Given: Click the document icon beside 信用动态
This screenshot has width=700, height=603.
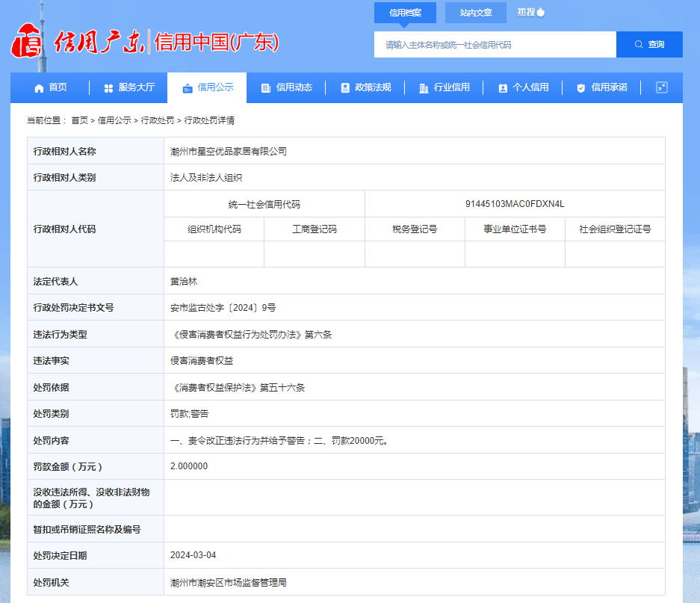Looking at the screenshot, I should click(x=266, y=88).
